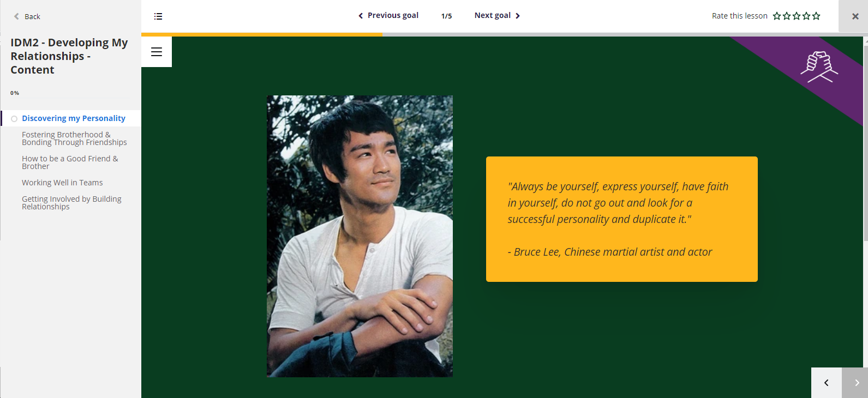Give the lesson five stars
Screen dimensions: 868x398
tap(816, 16)
